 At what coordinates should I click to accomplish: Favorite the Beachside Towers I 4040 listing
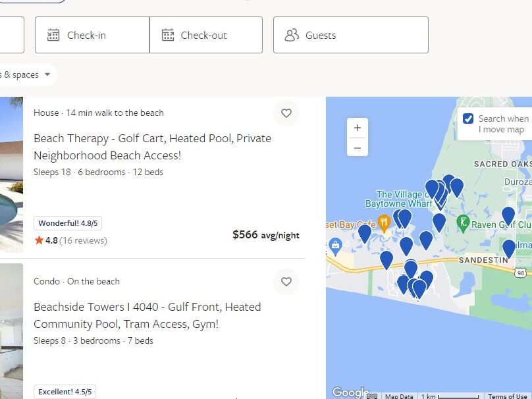click(x=286, y=282)
